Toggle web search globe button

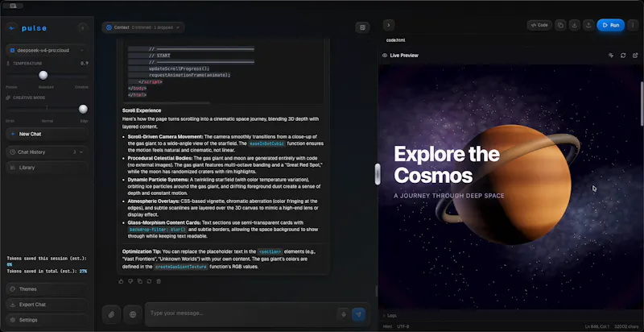(133, 315)
